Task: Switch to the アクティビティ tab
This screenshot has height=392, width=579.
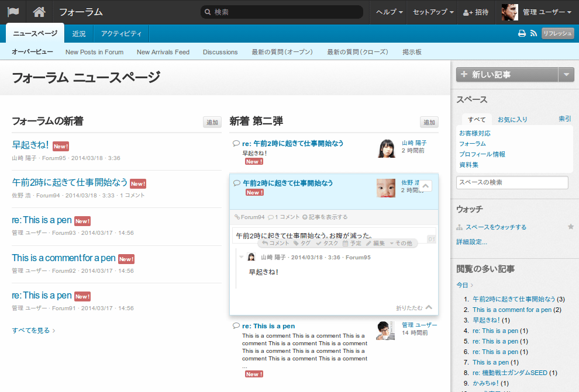Action: pyautogui.click(x=121, y=34)
